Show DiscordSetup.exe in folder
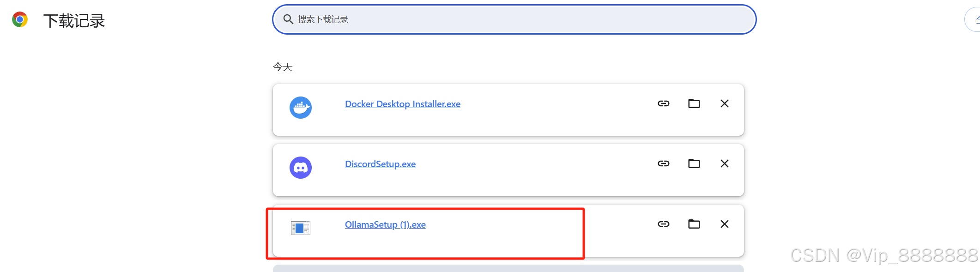 point(694,163)
